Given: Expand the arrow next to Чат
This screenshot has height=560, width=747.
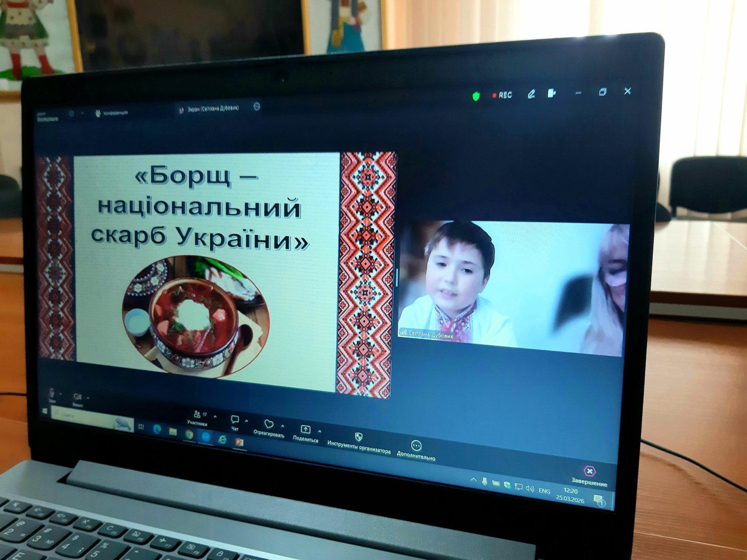Looking at the screenshot, I should pos(247,421).
